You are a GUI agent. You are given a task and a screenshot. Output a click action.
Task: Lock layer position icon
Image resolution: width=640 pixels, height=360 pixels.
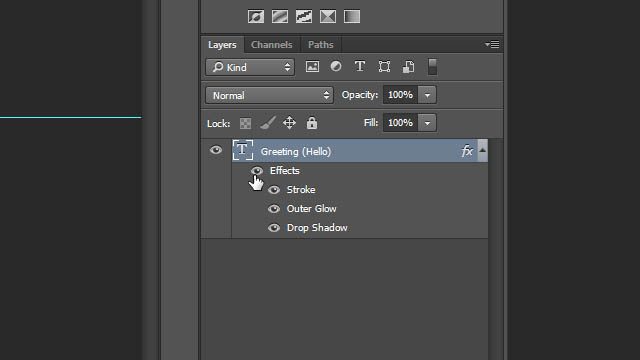(x=289, y=123)
